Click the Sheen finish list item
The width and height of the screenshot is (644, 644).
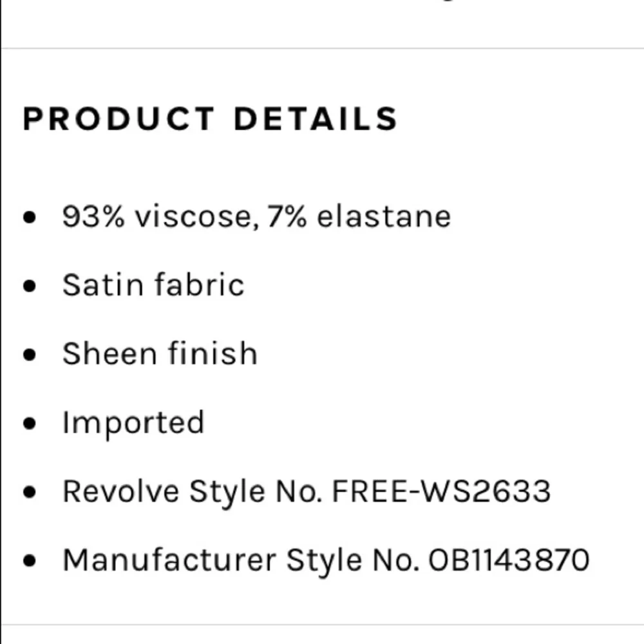[x=160, y=353]
